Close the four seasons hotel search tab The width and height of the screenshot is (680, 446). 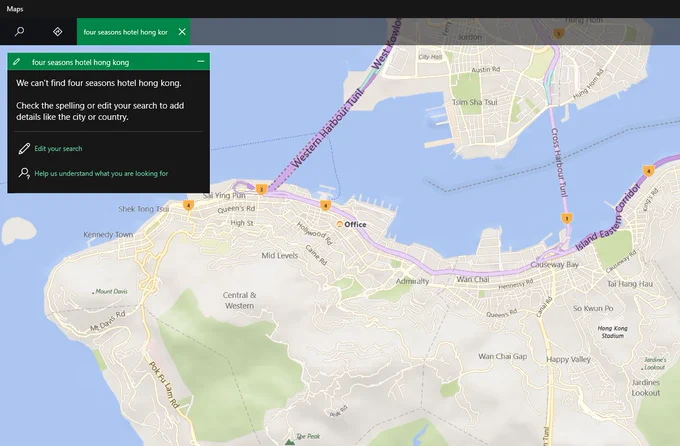(182, 32)
